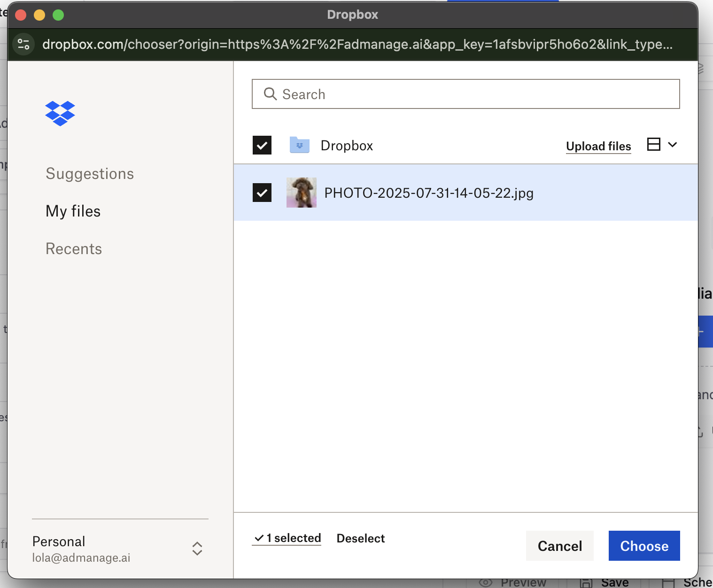Click the search magnifier icon

(x=270, y=94)
